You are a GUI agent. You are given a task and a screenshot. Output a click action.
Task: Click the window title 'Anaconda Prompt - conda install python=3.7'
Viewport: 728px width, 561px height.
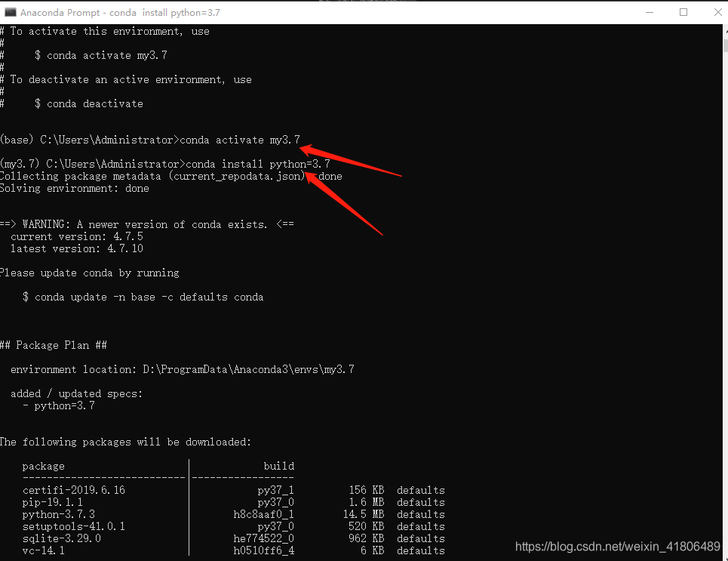[x=120, y=13]
